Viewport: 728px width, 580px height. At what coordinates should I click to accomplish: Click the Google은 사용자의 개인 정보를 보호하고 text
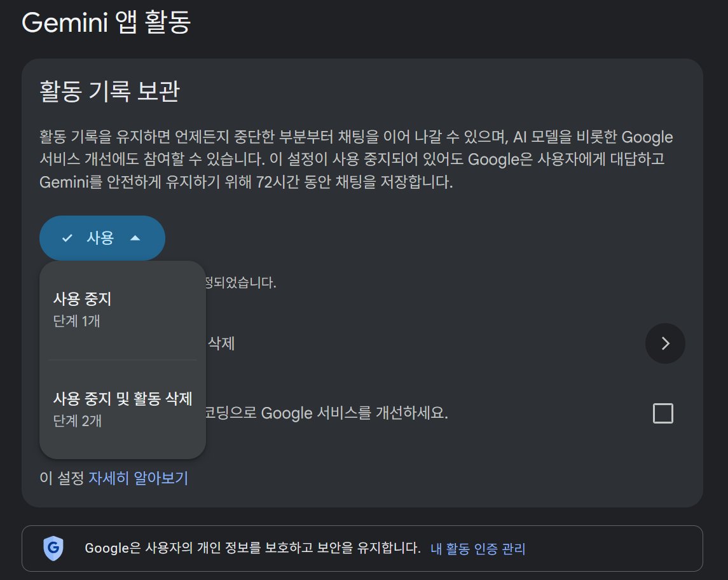pos(252,548)
